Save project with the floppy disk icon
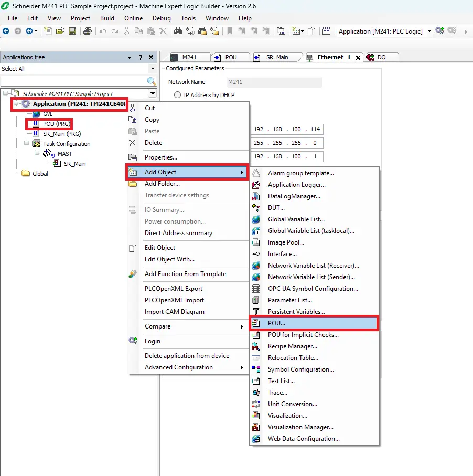 tap(72, 31)
